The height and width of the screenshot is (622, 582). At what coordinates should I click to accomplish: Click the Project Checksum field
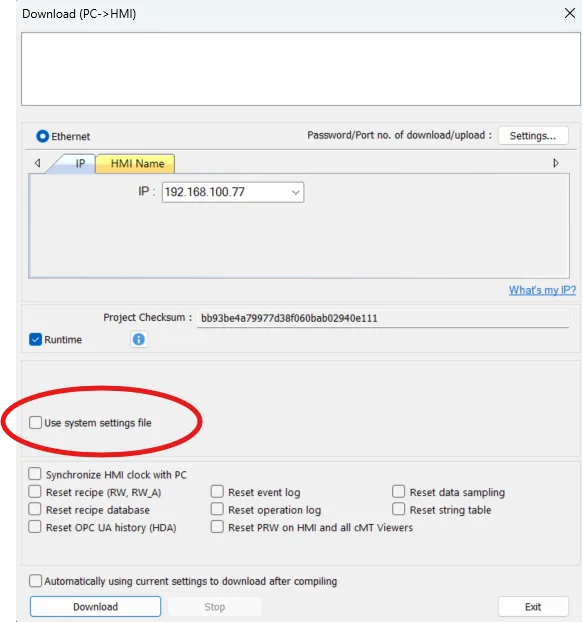[383, 318]
